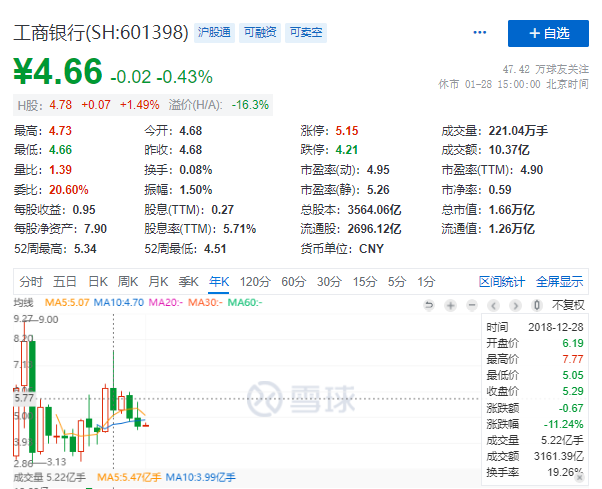Click the MA30 moving average label

(205, 302)
